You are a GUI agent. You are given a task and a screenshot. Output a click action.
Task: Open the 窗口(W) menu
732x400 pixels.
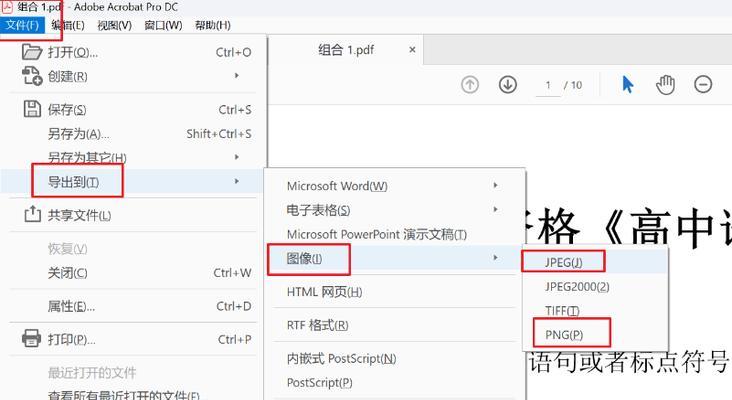click(x=163, y=25)
